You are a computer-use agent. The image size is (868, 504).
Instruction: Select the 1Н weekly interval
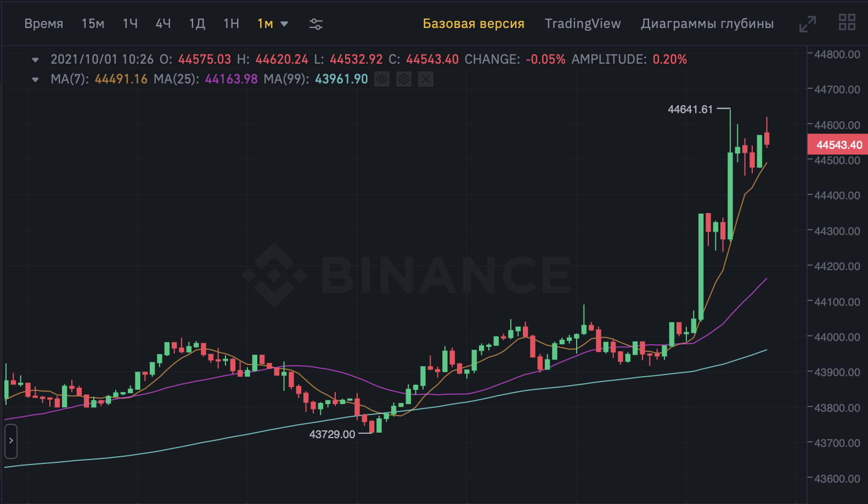231,24
